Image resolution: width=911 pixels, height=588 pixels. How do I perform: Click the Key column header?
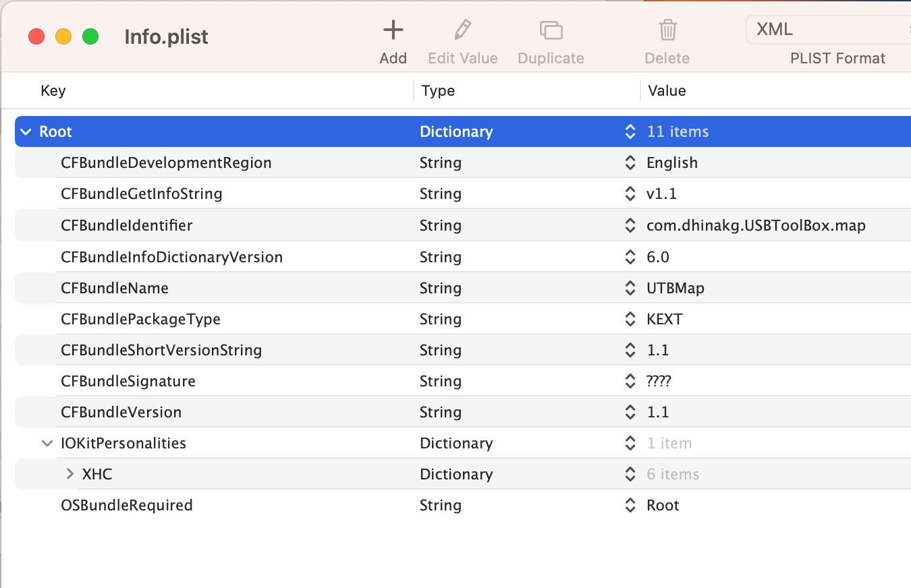(x=53, y=90)
